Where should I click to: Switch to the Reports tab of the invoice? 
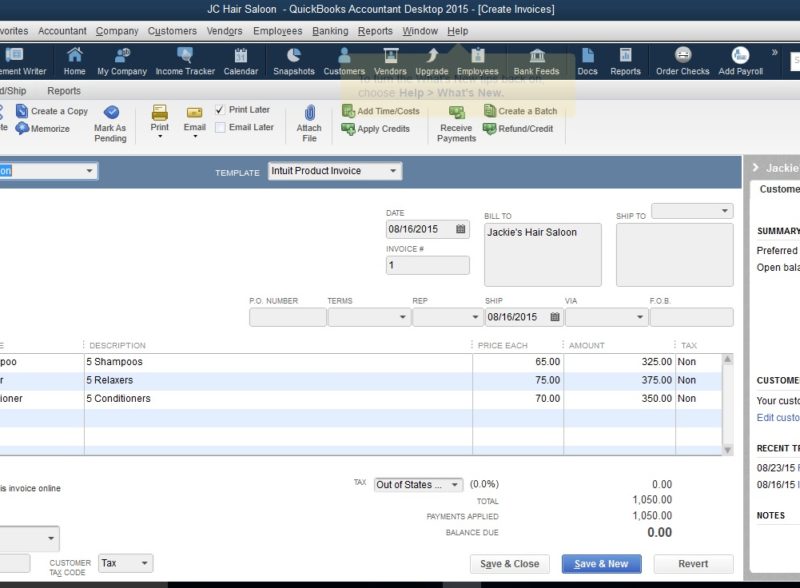[x=64, y=91]
